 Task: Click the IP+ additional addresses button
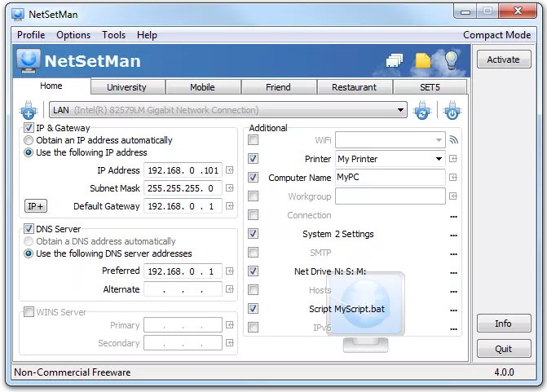click(36, 205)
